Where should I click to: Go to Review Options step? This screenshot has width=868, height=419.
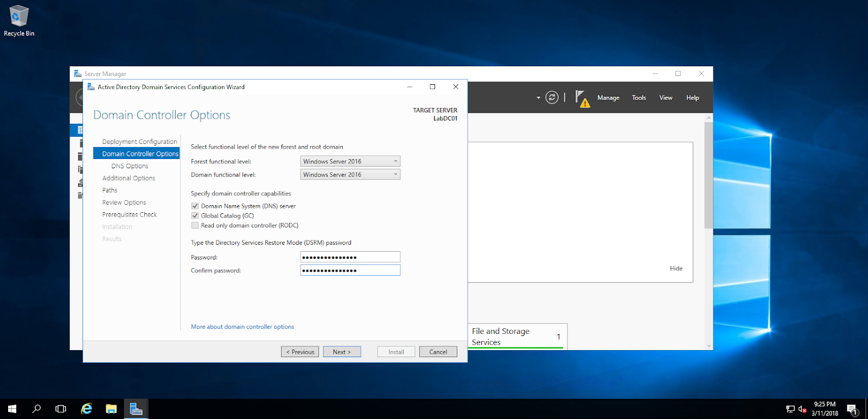pyautogui.click(x=124, y=202)
